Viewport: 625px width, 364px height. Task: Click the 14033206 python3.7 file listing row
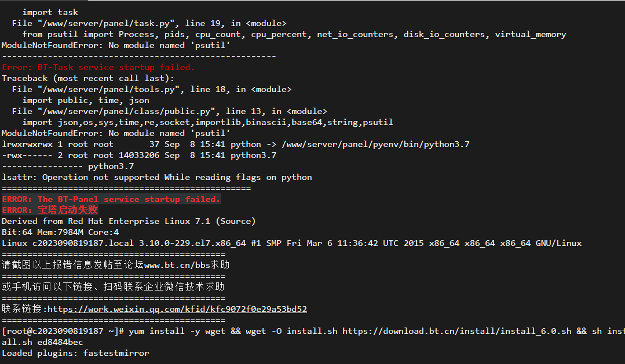point(139,155)
